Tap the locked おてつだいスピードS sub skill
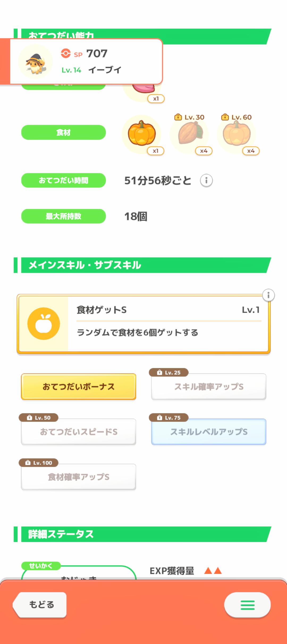This screenshot has height=644, width=287. [x=79, y=432]
